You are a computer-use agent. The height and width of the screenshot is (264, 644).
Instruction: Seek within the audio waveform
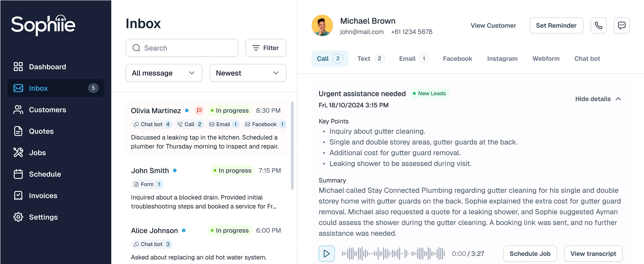[x=393, y=254]
